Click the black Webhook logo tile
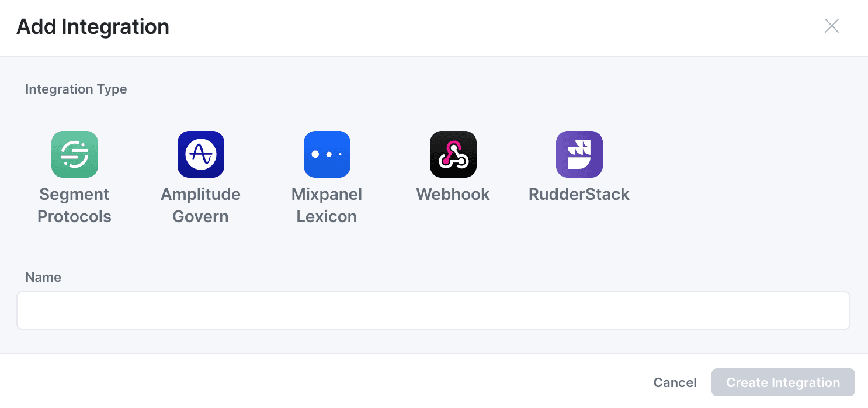This screenshot has height=408, width=868. point(453,154)
